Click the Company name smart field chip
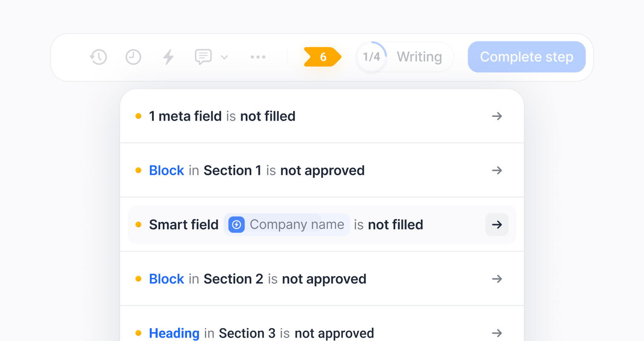Image resolution: width=644 pixels, height=341 pixels. (287, 225)
